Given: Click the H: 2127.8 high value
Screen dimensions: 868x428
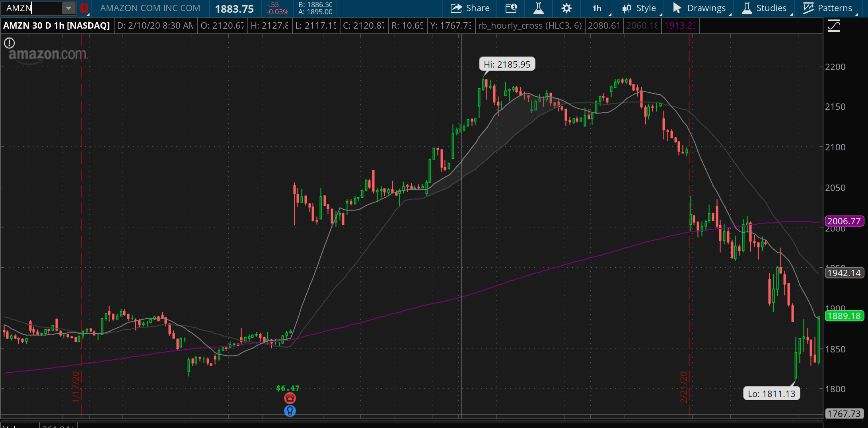Looking at the screenshot, I should (x=270, y=25).
